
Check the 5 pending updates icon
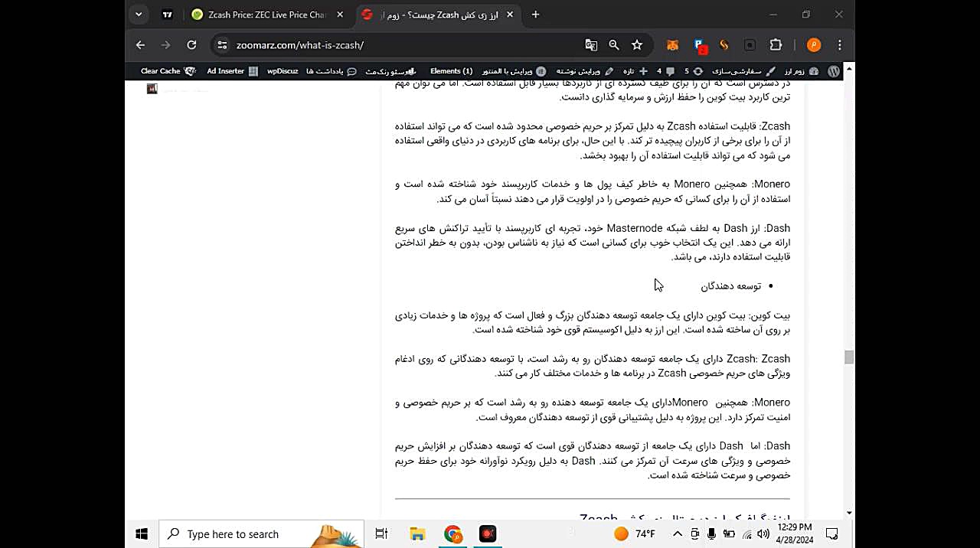tap(692, 71)
